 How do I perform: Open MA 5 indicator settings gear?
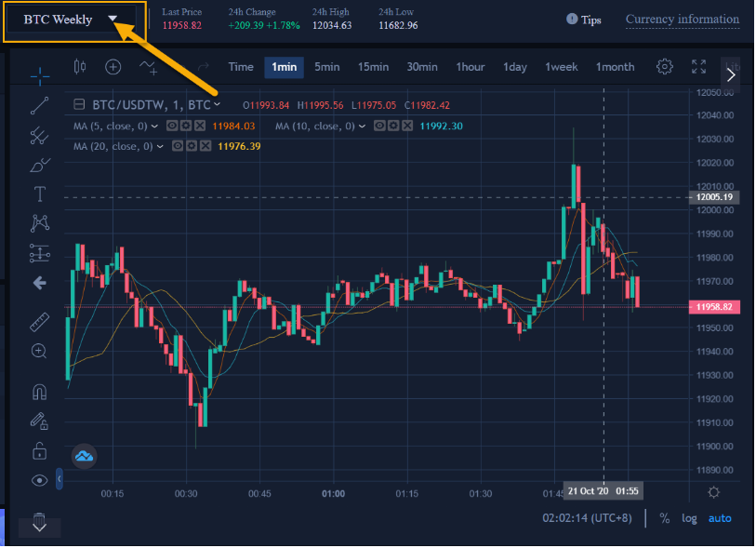186,126
